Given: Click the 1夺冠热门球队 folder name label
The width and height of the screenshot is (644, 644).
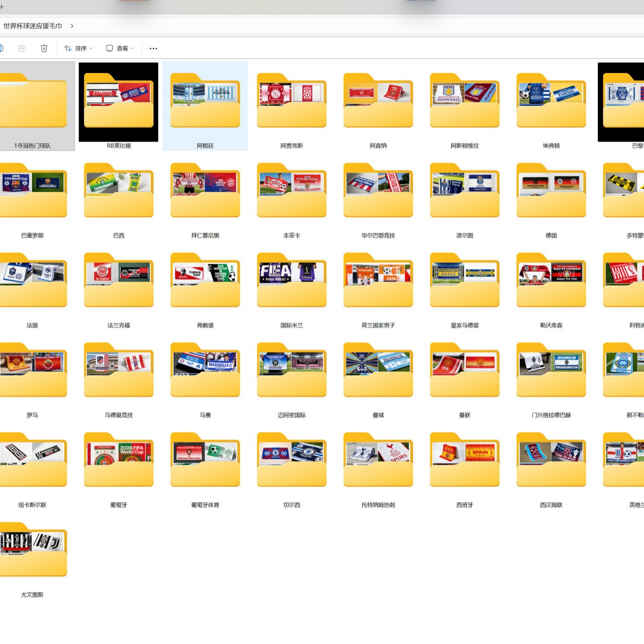Looking at the screenshot, I should 33,146.
